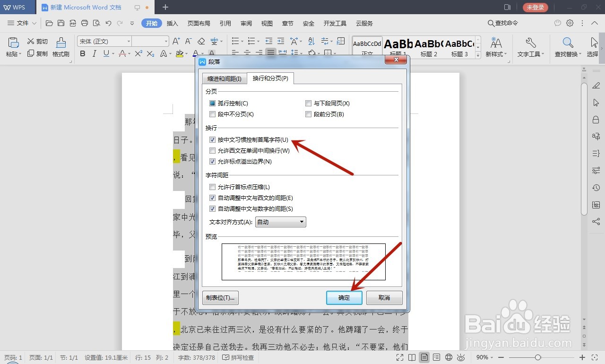Click the eye protection mode icon in status bar
The height and width of the screenshot is (364, 605).
[x=461, y=357]
